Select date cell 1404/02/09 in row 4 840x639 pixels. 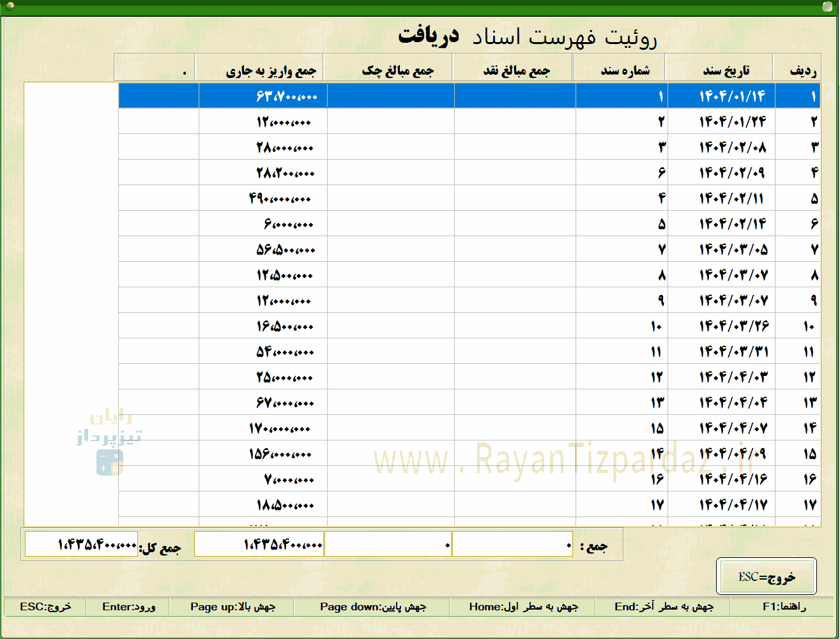(721, 172)
